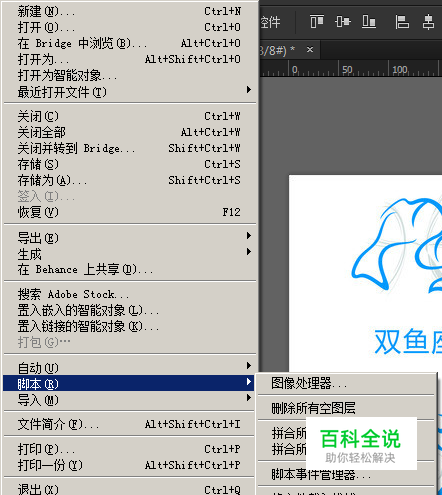This screenshot has height=495, width=442.
Task: Click the align vertical centers icon
Action: click(343, 22)
